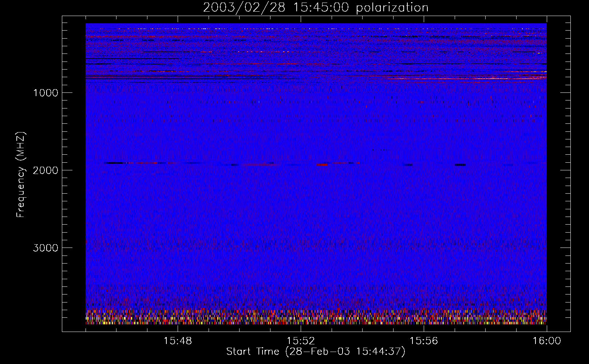
Task: Click the plot title '2003/02/28 15:45:00 polarization'
Action: pyautogui.click(x=316, y=8)
